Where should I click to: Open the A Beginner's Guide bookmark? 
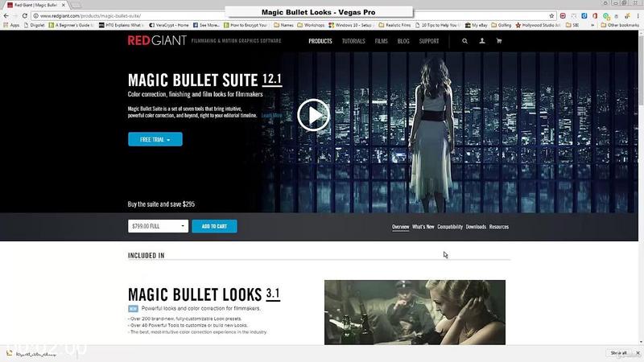71,25
